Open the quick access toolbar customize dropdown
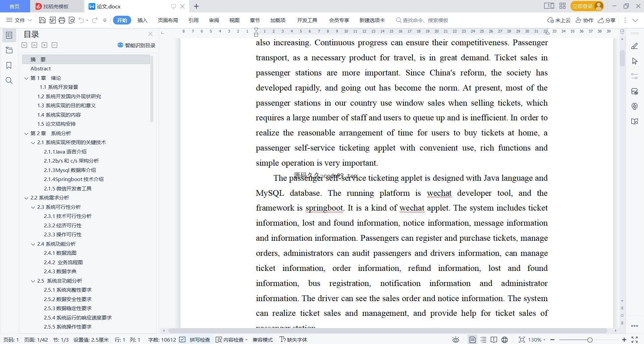The height and width of the screenshot is (344, 644). [105, 20]
